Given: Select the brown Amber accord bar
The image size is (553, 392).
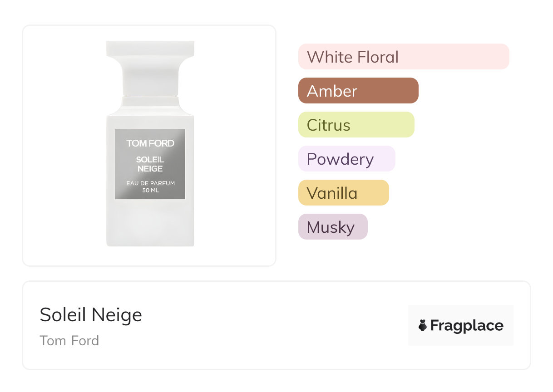Looking at the screenshot, I should coord(358,91).
